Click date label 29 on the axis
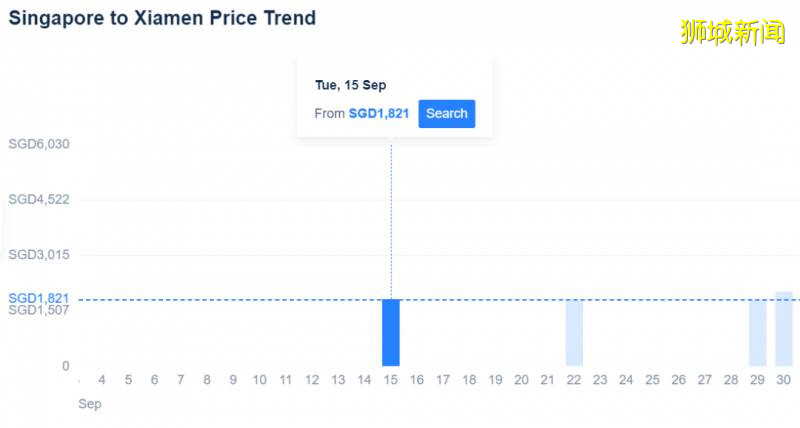 [757, 381]
